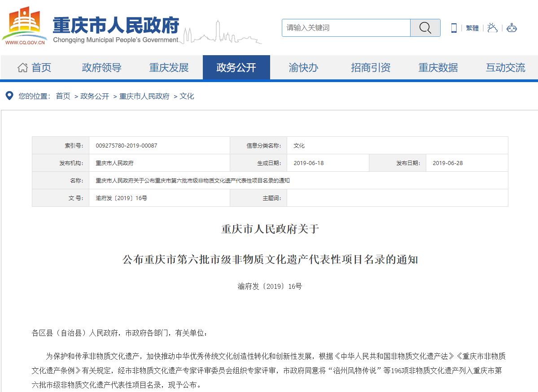The height and width of the screenshot is (392, 538).
Task: Open the mobile version phone icon
Action: click(454, 28)
